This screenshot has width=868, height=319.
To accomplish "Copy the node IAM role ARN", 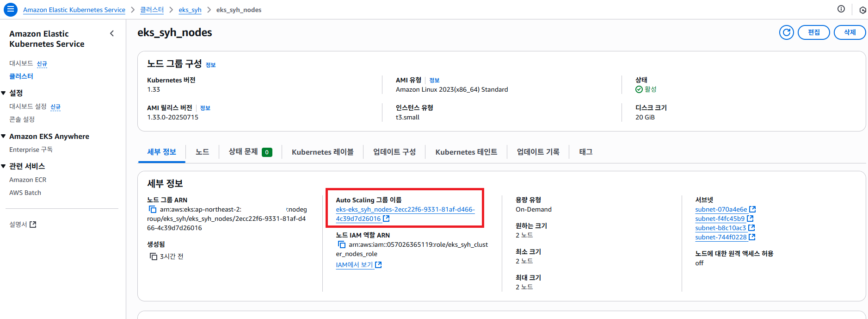I will coord(341,244).
